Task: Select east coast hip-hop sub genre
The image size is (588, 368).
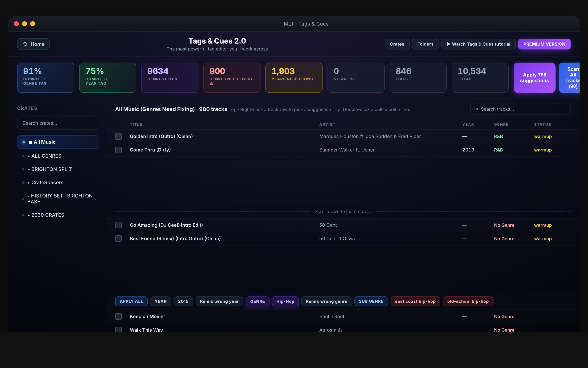Action: tap(415, 301)
